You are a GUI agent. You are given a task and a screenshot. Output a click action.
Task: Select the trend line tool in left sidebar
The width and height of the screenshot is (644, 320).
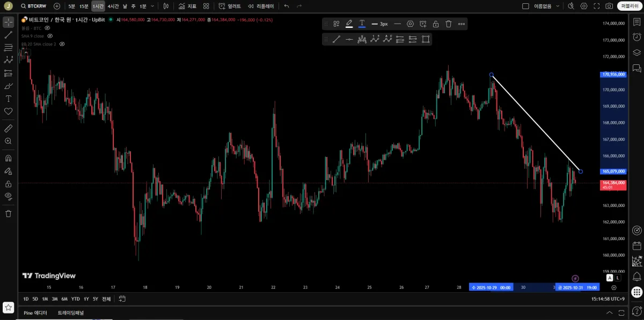coord(8,35)
